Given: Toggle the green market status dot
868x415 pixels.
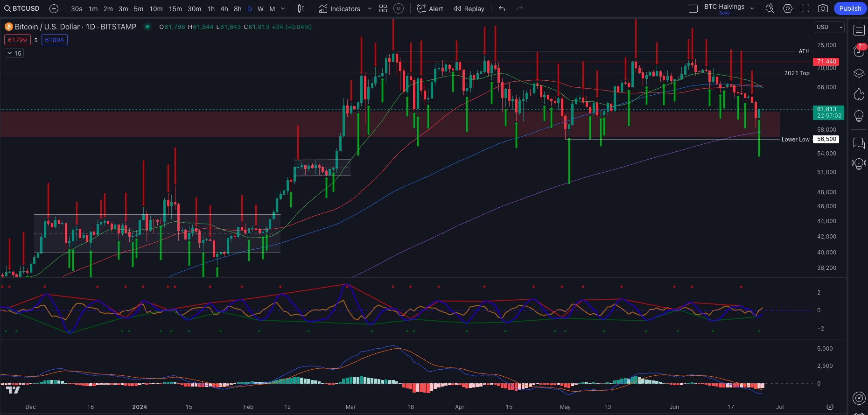Looking at the screenshot, I should tap(147, 27).
